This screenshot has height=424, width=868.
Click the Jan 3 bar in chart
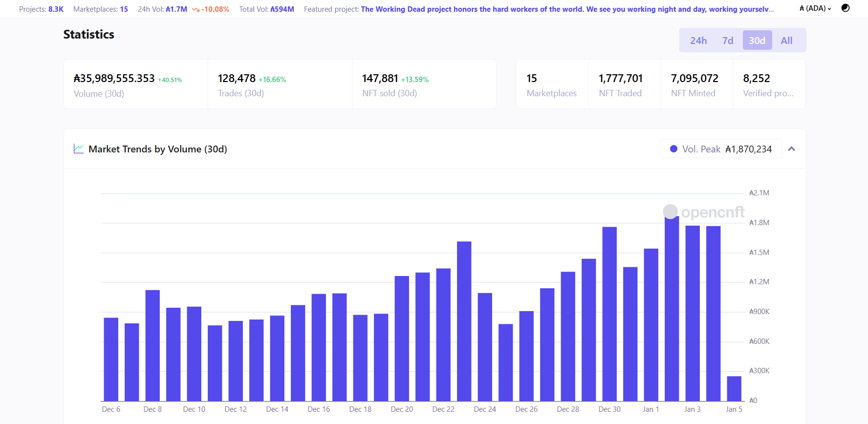(693, 314)
